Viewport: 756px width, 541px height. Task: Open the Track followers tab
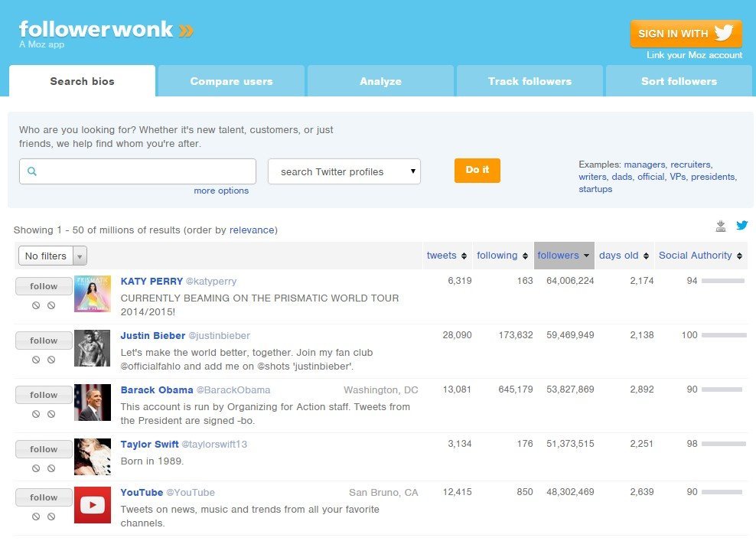pyautogui.click(x=530, y=81)
